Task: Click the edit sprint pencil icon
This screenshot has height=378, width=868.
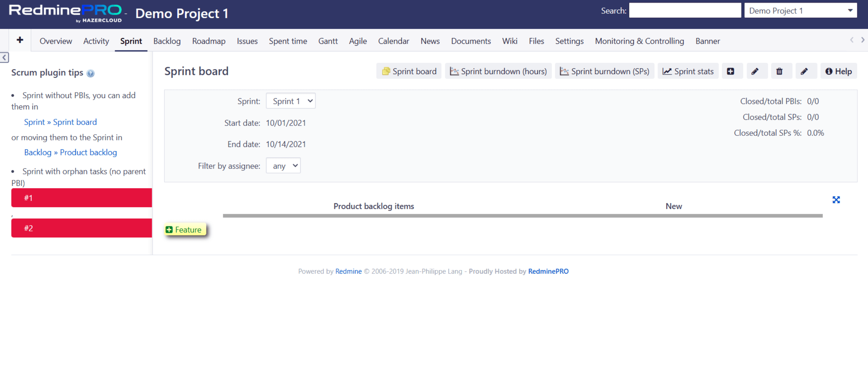Action: [x=754, y=71]
